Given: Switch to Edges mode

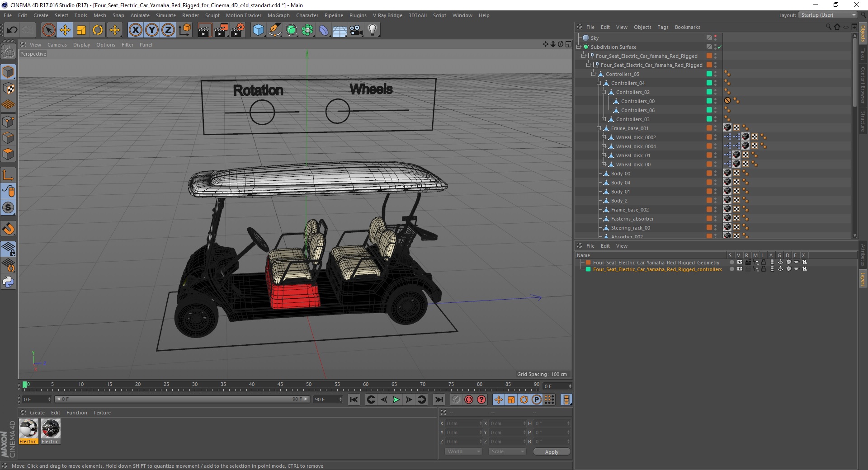Looking at the screenshot, I should point(8,137).
